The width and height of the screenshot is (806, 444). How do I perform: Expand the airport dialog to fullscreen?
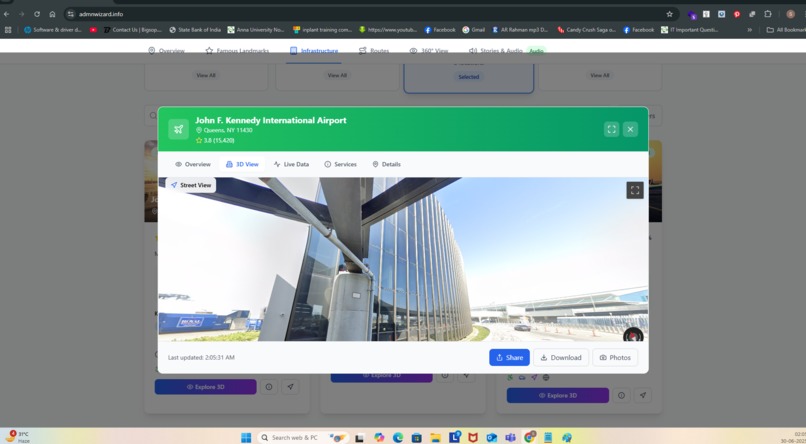[x=611, y=129]
